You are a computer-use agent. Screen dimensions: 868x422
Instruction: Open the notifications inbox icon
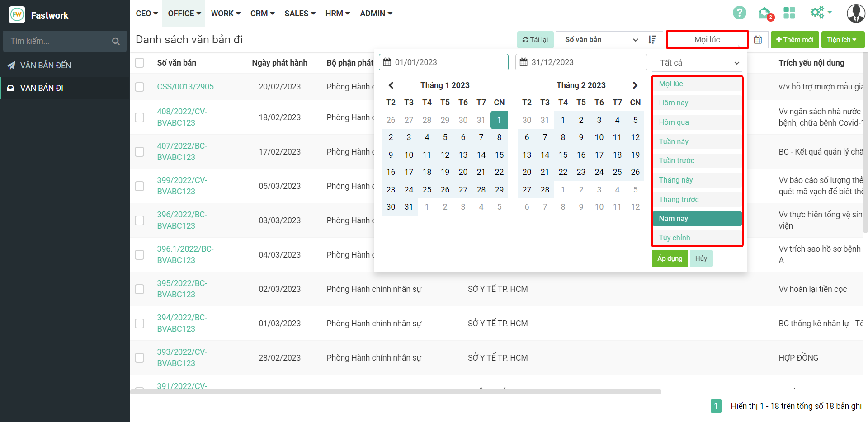[x=764, y=13]
